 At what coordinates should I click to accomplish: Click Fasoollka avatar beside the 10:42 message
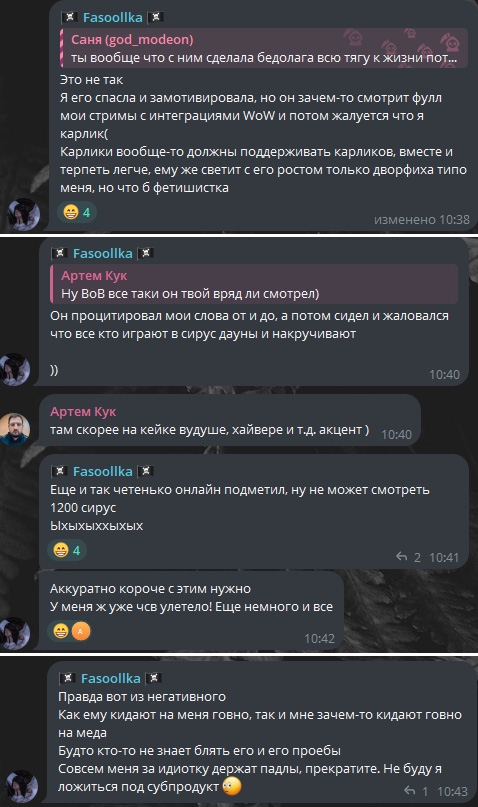(14, 633)
